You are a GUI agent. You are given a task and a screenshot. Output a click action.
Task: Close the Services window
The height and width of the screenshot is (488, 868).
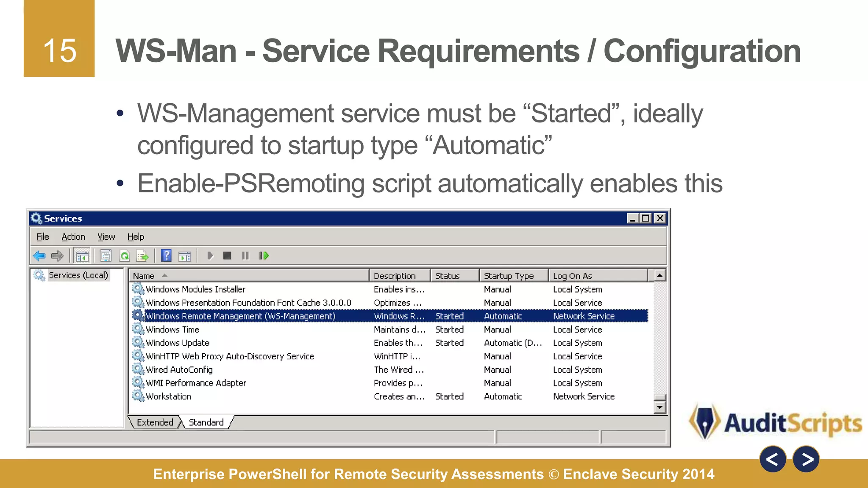pyautogui.click(x=660, y=218)
